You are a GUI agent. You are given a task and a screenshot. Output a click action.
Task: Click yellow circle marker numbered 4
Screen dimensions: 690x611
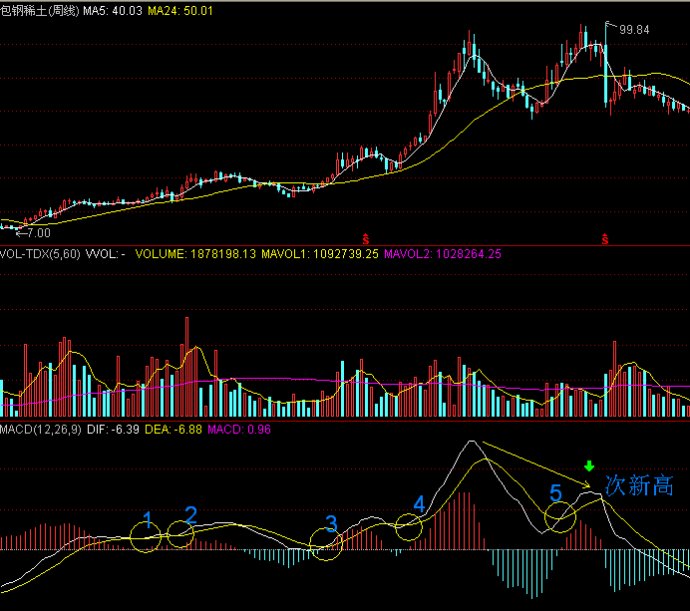(409, 526)
